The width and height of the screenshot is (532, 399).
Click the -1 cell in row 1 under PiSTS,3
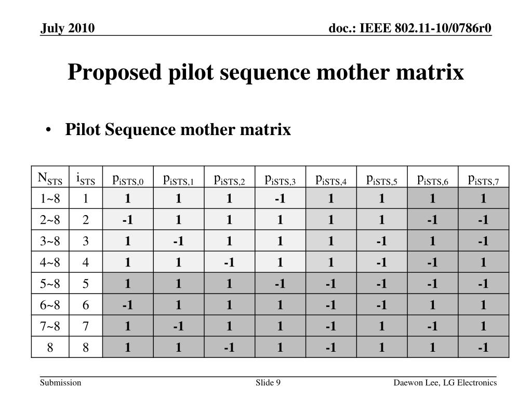pyautogui.click(x=280, y=198)
